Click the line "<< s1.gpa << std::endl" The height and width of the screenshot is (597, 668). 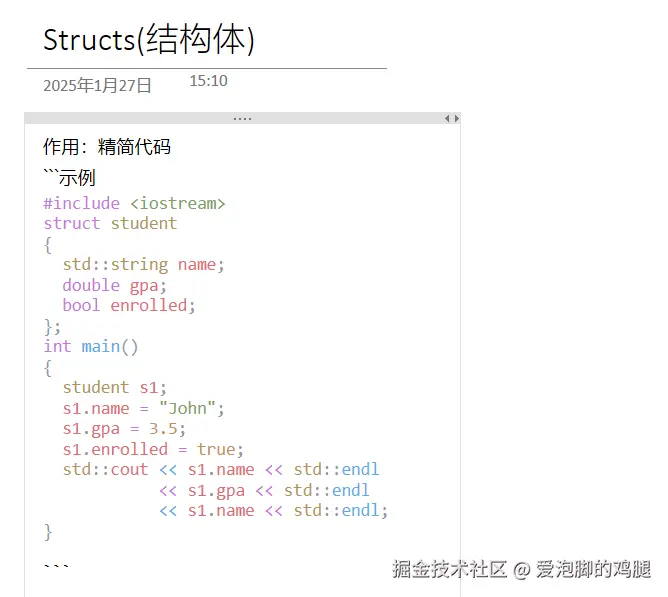[264, 491]
